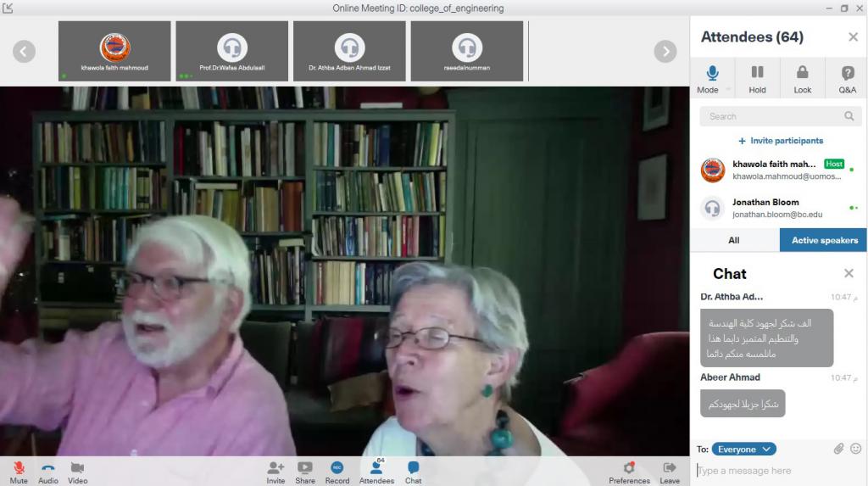This screenshot has height=486, width=868.
Task: Switch to the All attendees tab
Action: click(734, 240)
